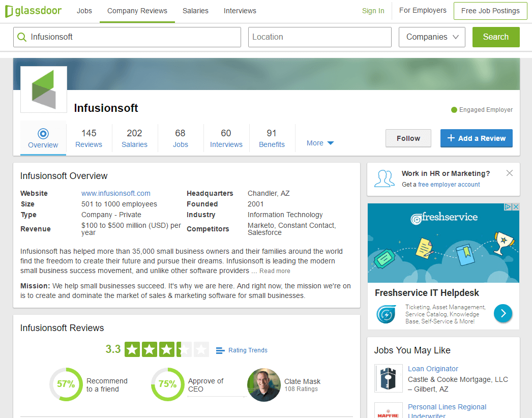This screenshot has width=532, height=418.
Task: Click the Glassdoor logo
Action: [33, 11]
